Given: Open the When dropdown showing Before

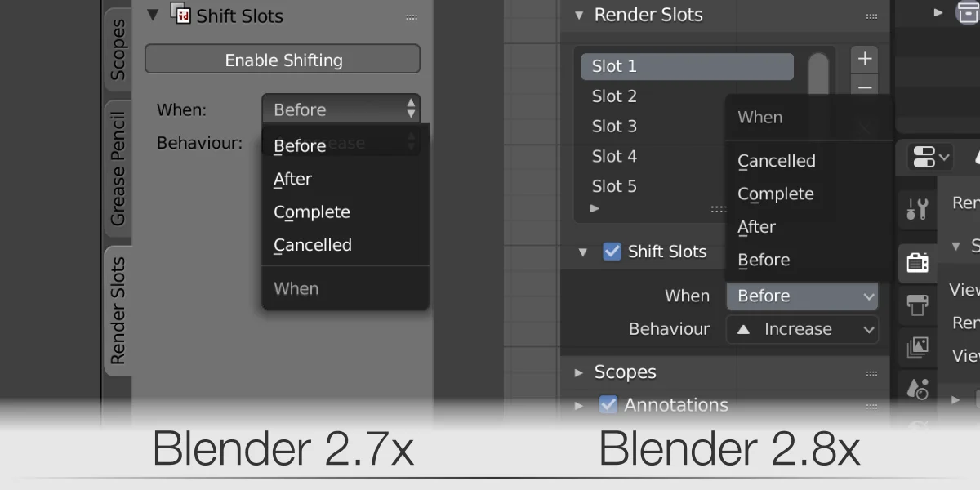Looking at the screenshot, I should pos(800,296).
